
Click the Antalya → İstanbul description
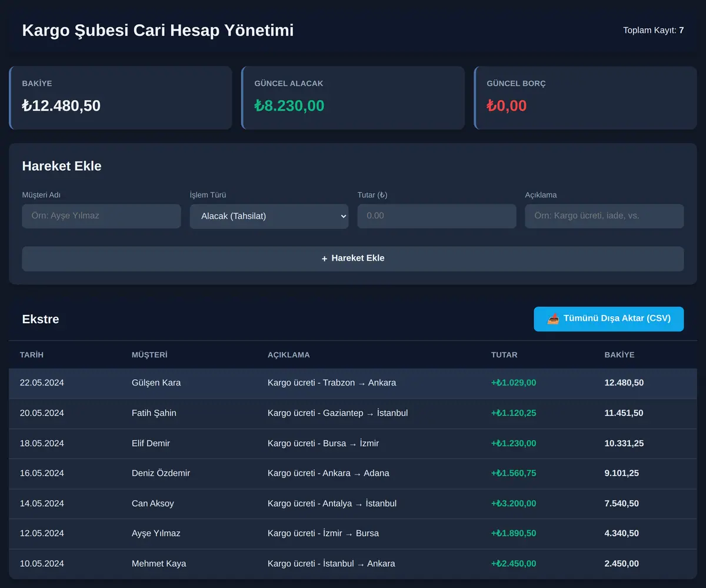pyautogui.click(x=332, y=503)
